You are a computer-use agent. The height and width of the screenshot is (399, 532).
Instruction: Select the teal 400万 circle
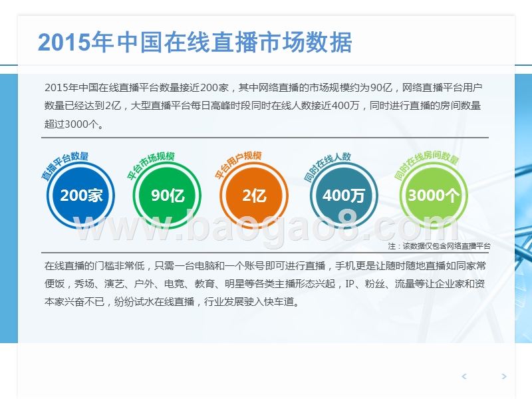coord(344,196)
